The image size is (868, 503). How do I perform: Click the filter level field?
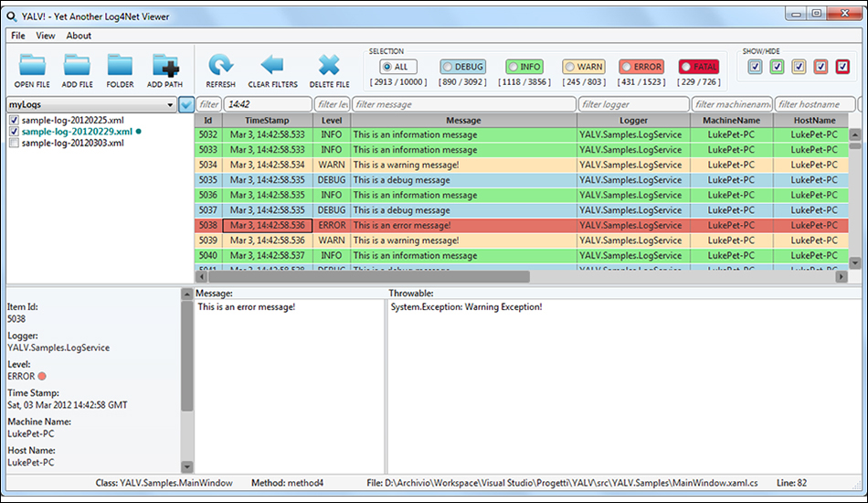[x=333, y=104]
